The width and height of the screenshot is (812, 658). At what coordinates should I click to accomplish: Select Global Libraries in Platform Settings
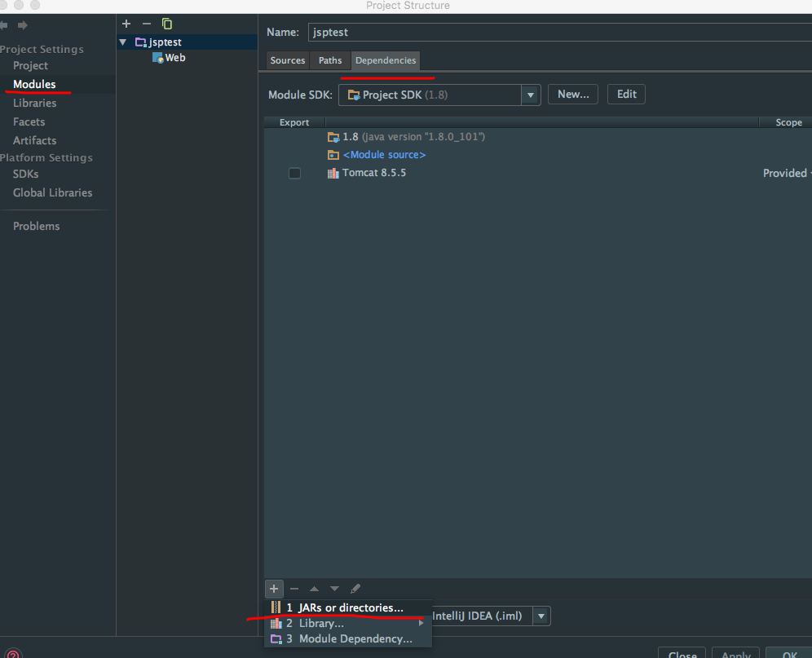[x=53, y=192]
